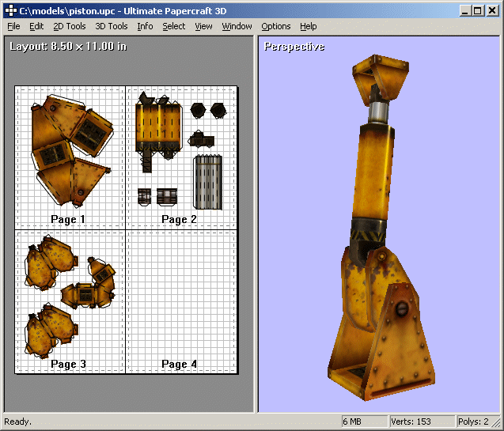Open the File menu
The width and height of the screenshot is (504, 431).
tap(13, 26)
